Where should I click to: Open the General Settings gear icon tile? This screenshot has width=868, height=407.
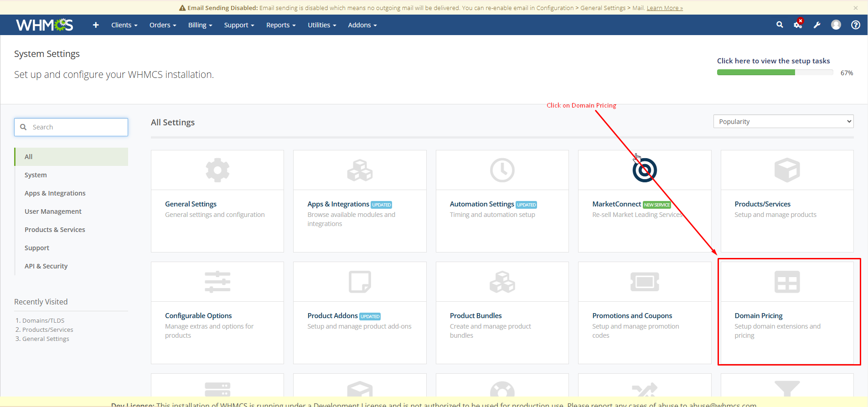(x=217, y=170)
